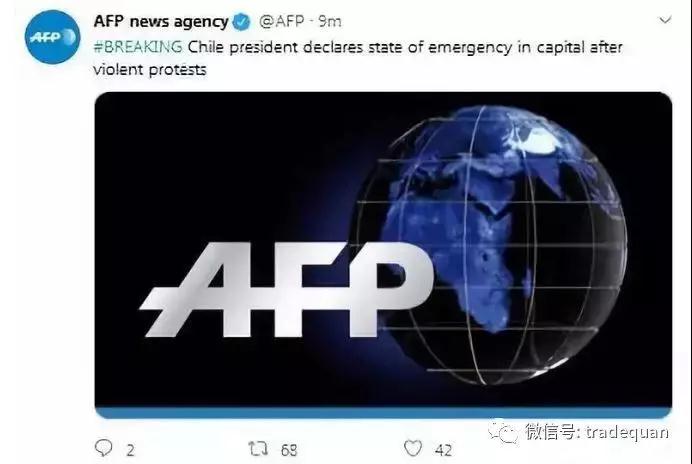This screenshot has width=692, height=464.
Task: Open the AFP news agency display name
Action: pos(161,21)
